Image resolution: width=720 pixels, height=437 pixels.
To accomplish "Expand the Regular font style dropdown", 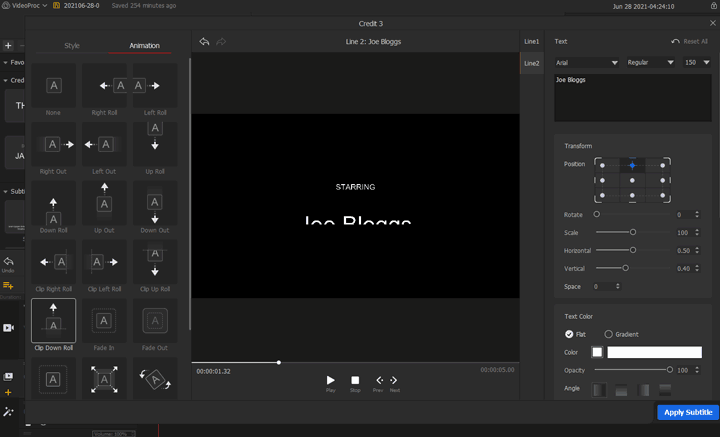I will pos(650,62).
